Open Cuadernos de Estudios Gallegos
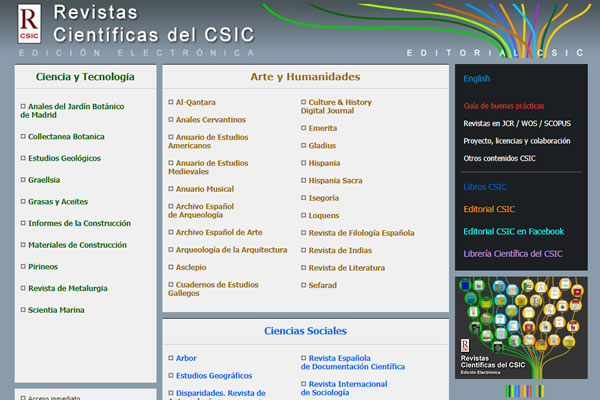Viewport: 600px width, 400px height. coord(213,289)
